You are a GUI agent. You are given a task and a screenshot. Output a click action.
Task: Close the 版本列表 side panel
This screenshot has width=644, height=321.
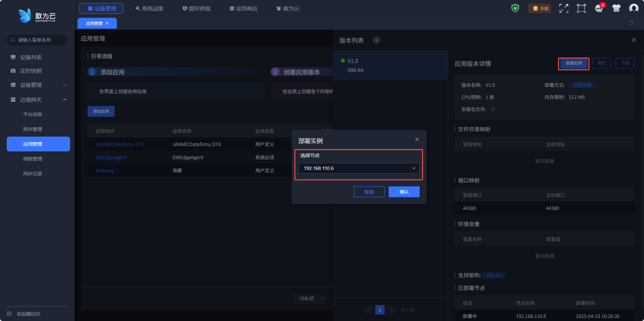(634, 40)
